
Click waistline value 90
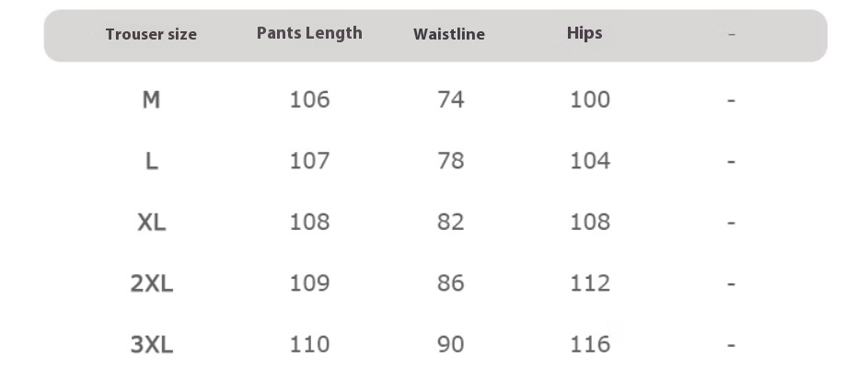[x=451, y=345]
